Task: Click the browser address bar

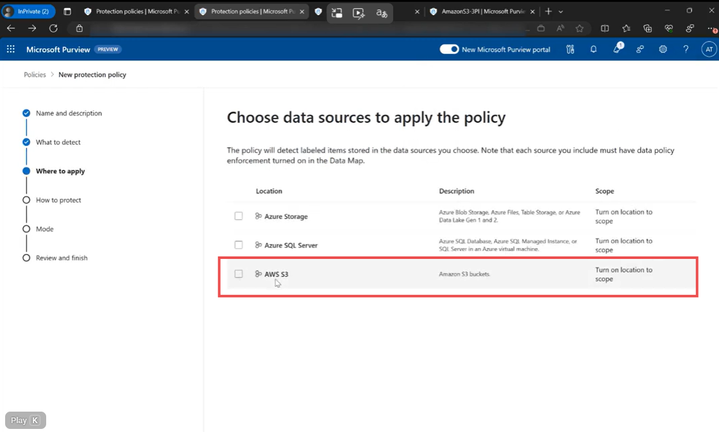Action: click(300, 29)
